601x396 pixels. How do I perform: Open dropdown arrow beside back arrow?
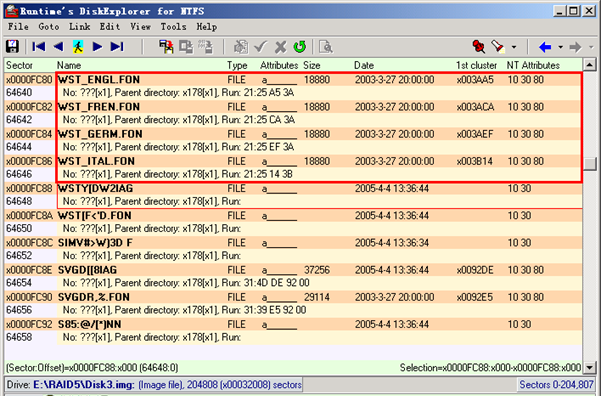click(x=560, y=47)
